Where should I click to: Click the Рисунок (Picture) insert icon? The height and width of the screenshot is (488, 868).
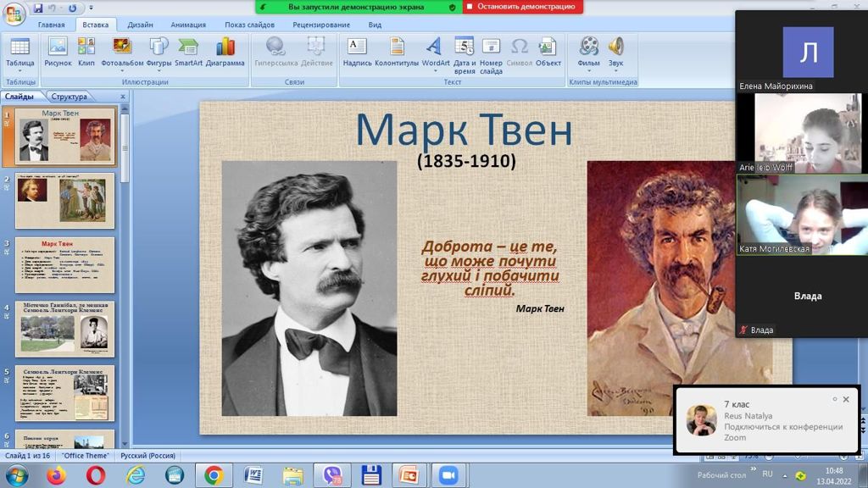tap(58, 52)
